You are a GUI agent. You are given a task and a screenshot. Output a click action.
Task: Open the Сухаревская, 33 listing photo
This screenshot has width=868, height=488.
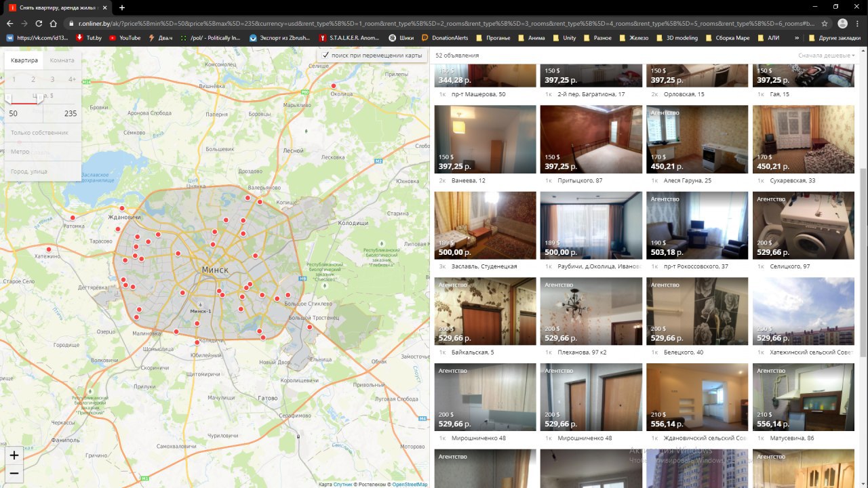[x=804, y=139]
